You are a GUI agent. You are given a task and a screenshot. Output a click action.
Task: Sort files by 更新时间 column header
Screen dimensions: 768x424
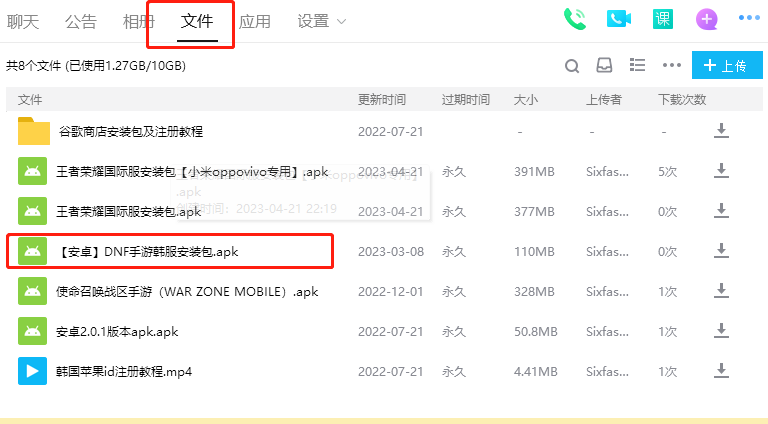click(382, 100)
